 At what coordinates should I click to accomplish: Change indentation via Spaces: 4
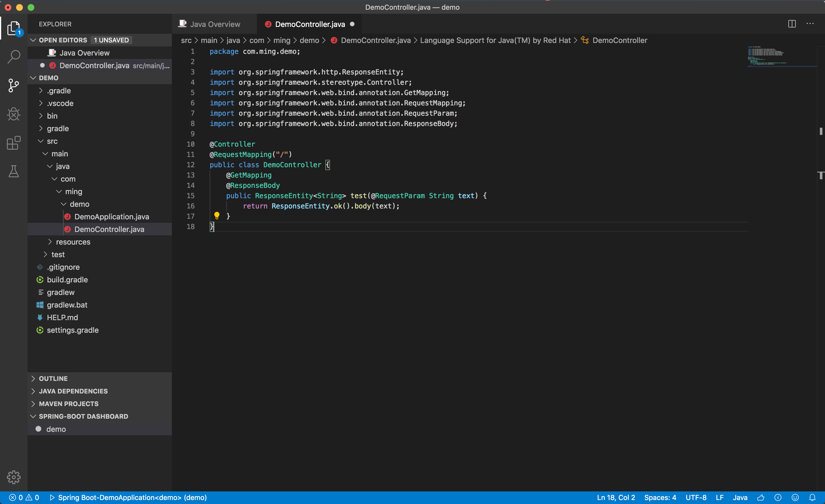coord(660,498)
